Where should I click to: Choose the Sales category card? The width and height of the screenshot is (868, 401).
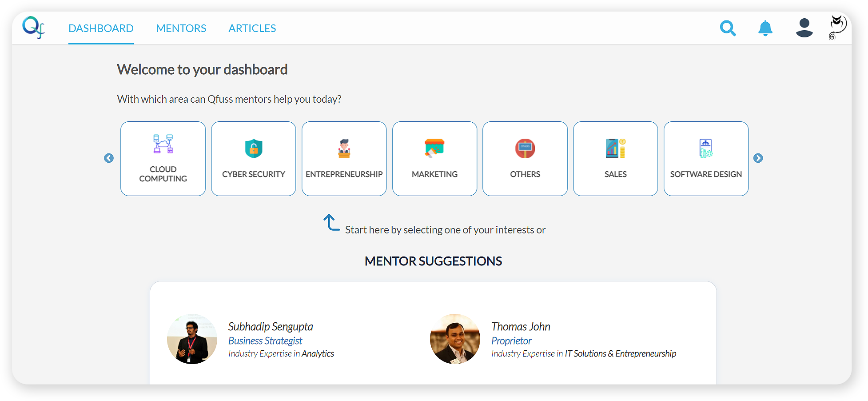pyautogui.click(x=615, y=159)
